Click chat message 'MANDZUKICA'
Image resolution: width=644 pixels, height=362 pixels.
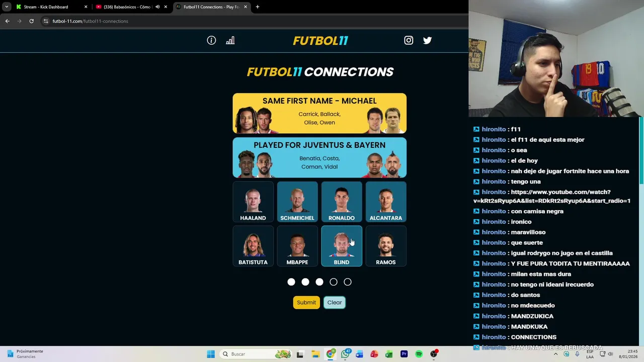pyautogui.click(x=532, y=316)
